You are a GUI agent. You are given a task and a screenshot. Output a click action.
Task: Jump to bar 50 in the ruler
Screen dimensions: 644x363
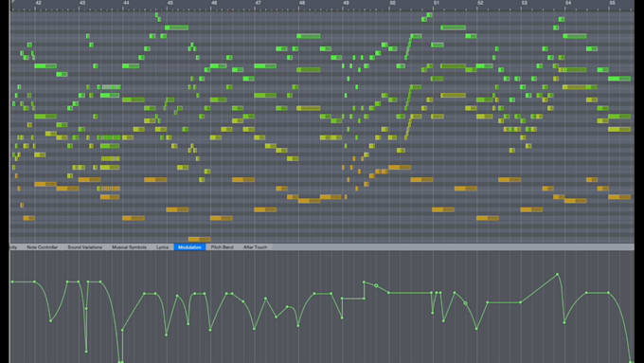tap(393, 3)
